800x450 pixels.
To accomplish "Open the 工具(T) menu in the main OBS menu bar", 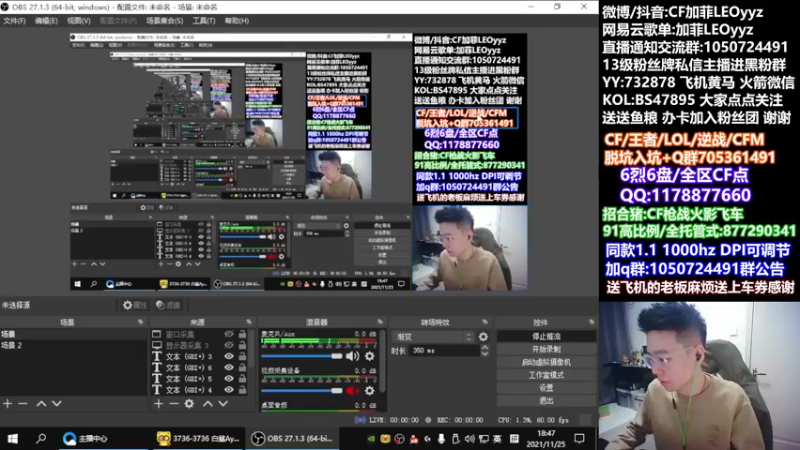I will pyautogui.click(x=204, y=21).
